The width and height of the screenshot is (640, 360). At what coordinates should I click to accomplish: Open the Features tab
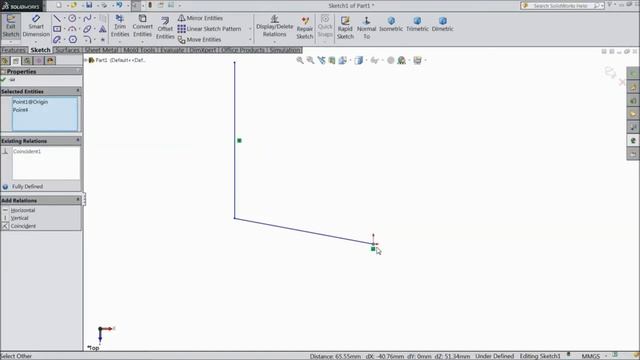pos(13,50)
